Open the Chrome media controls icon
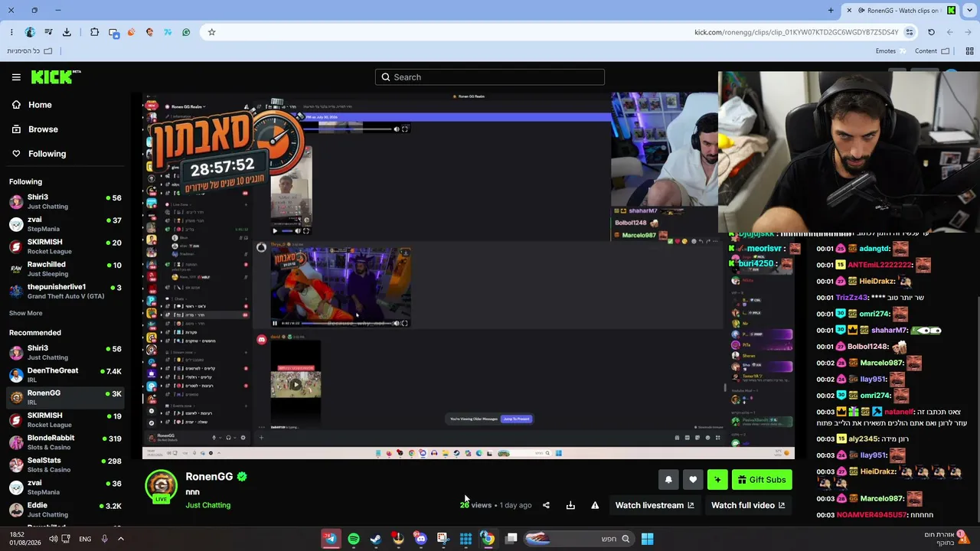The width and height of the screenshot is (980, 551). 48,32
